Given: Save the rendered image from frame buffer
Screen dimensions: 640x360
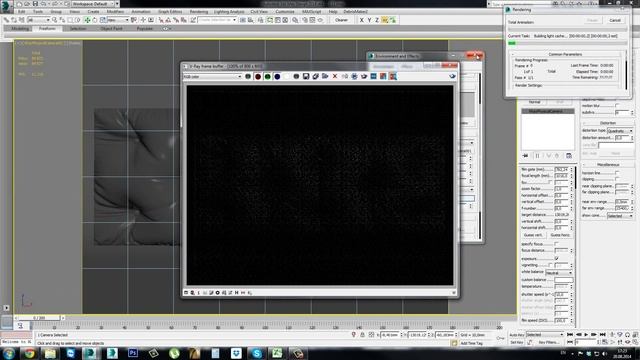Looking at the screenshot, I should (x=306, y=76).
